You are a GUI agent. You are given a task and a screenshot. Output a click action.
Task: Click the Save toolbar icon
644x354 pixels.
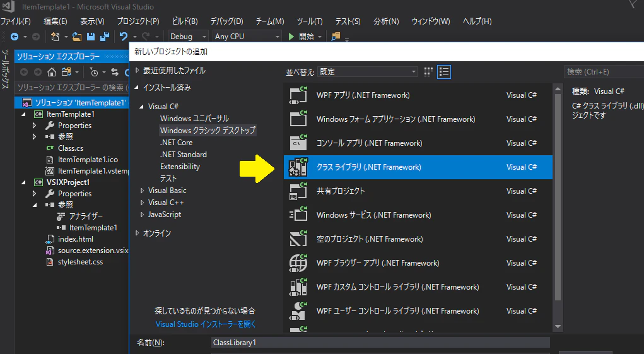click(91, 37)
